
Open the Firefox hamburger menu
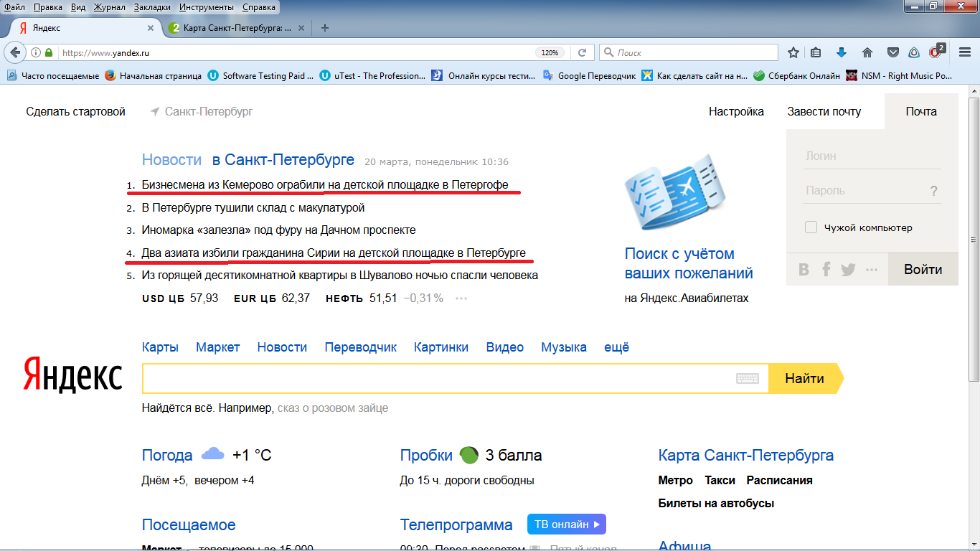click(x=965, y=52)
